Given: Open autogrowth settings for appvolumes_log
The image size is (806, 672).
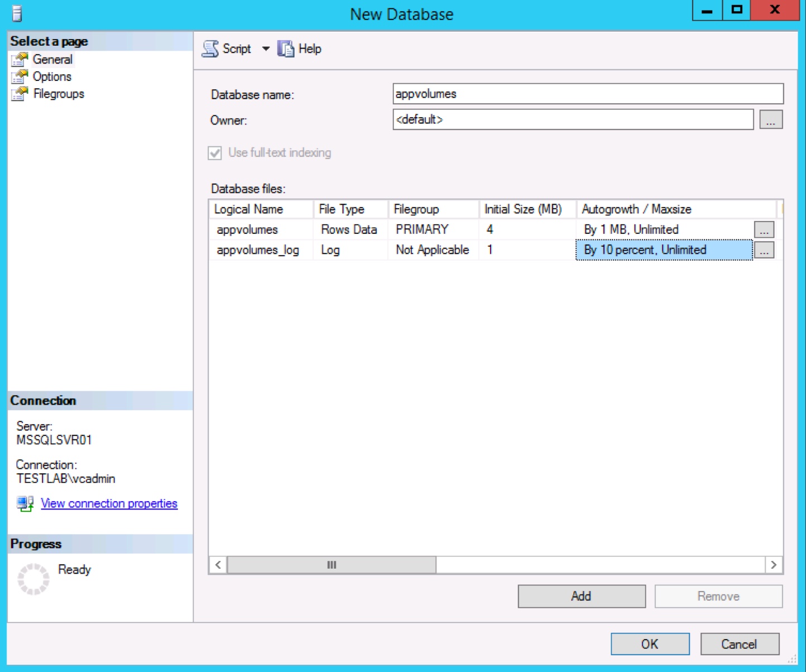Looking at the screenshot, I should tap(764, 249).
